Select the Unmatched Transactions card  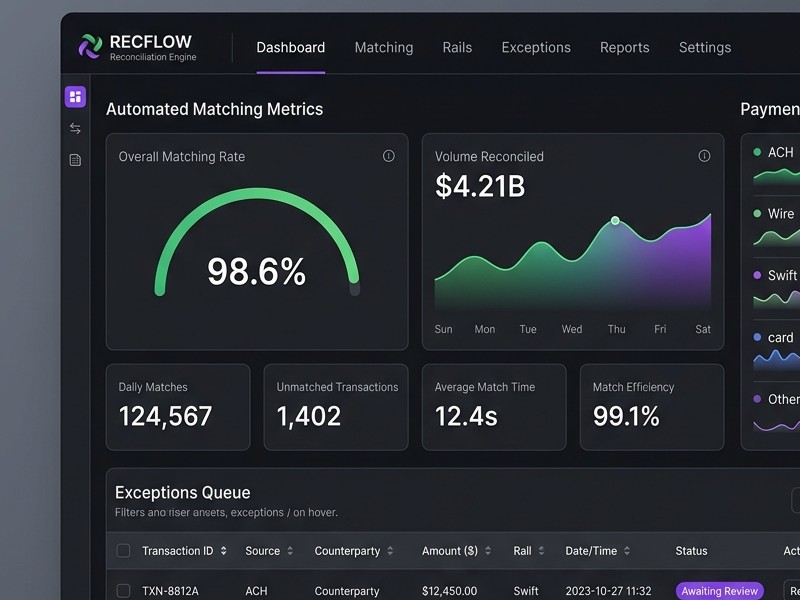point(336,407)
